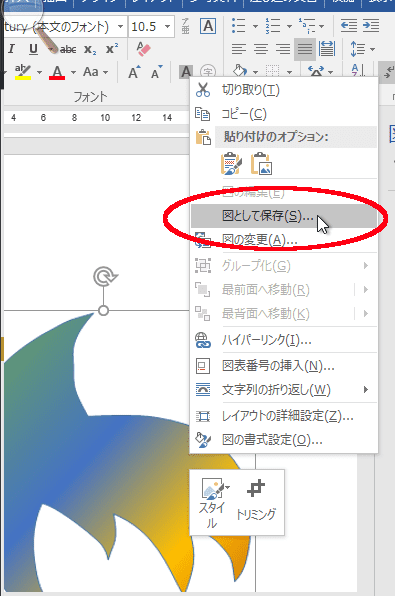This screenshot has width=395, height=596.
Task: Select 図表番号の挿入(N)... menu entry
Action: [284, 366]
